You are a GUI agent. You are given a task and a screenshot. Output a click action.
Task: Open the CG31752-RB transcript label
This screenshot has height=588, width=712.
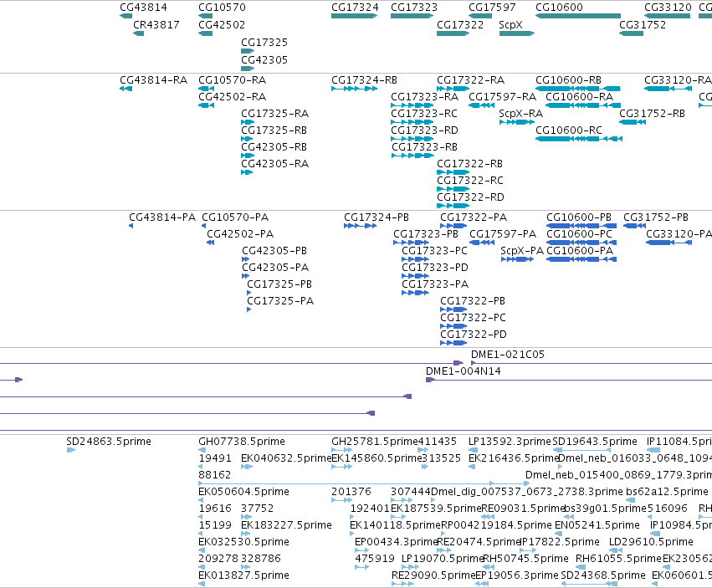tap(652, 114)
